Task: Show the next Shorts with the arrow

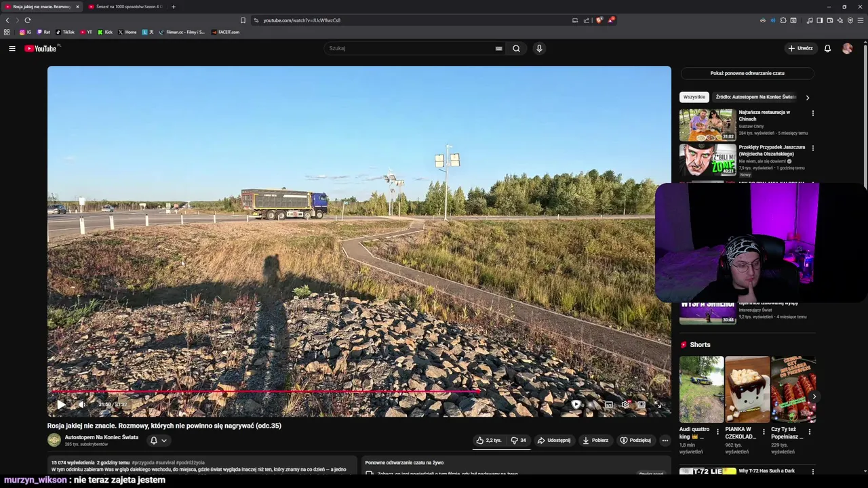Action: [814, 396]
